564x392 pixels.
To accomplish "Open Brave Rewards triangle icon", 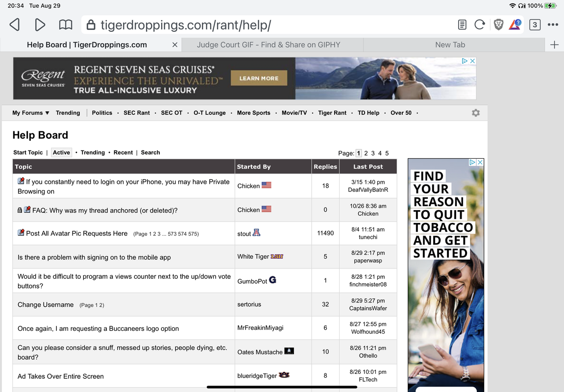I will click(515, 25).
